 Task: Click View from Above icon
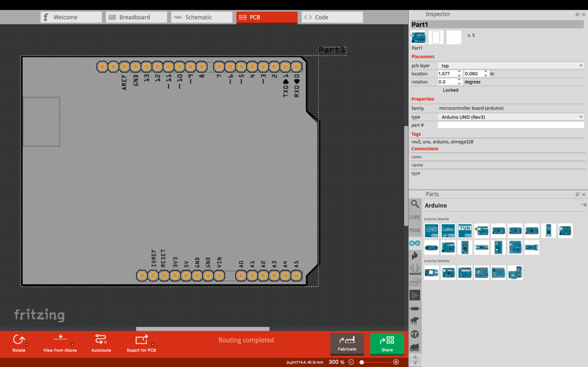pos(60,339)
